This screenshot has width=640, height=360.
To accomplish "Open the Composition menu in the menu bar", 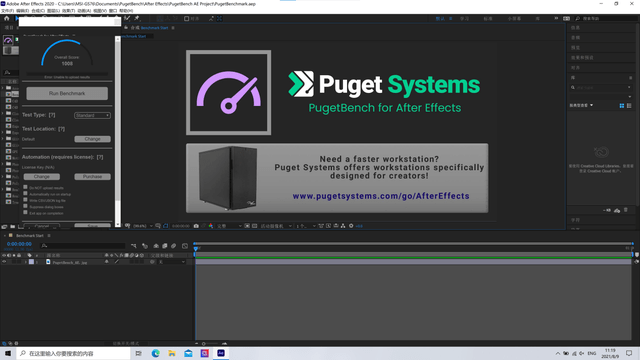I will coord(38,11).
